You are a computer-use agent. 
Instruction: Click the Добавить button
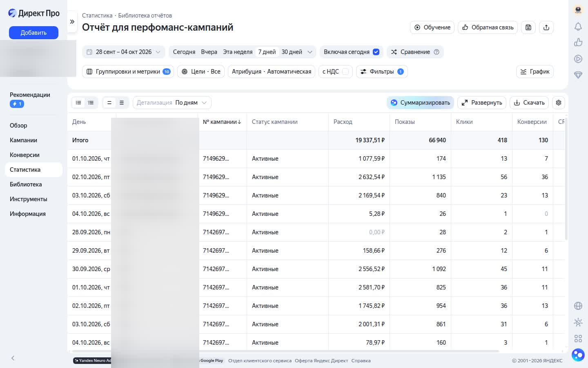point(33,33)
